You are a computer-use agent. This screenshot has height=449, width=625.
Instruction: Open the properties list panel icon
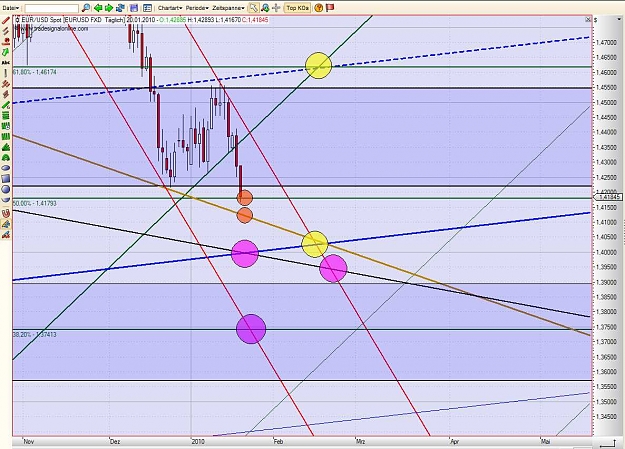point(147,8)
